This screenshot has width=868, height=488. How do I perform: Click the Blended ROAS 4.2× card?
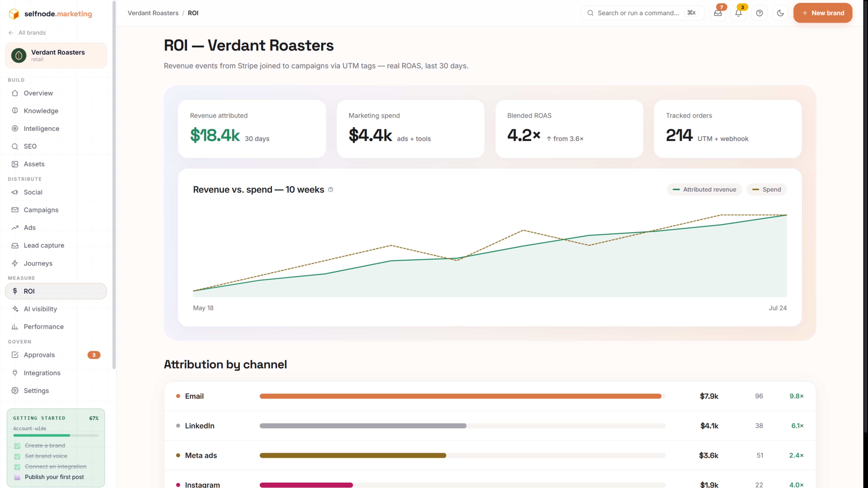point(569,129)
